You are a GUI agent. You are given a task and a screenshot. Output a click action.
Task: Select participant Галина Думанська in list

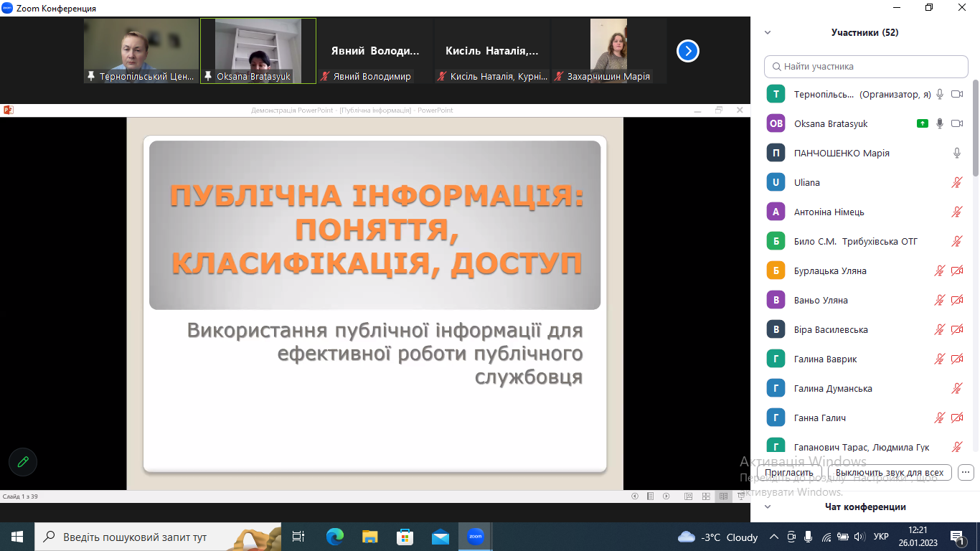click(x=833, y=388)
